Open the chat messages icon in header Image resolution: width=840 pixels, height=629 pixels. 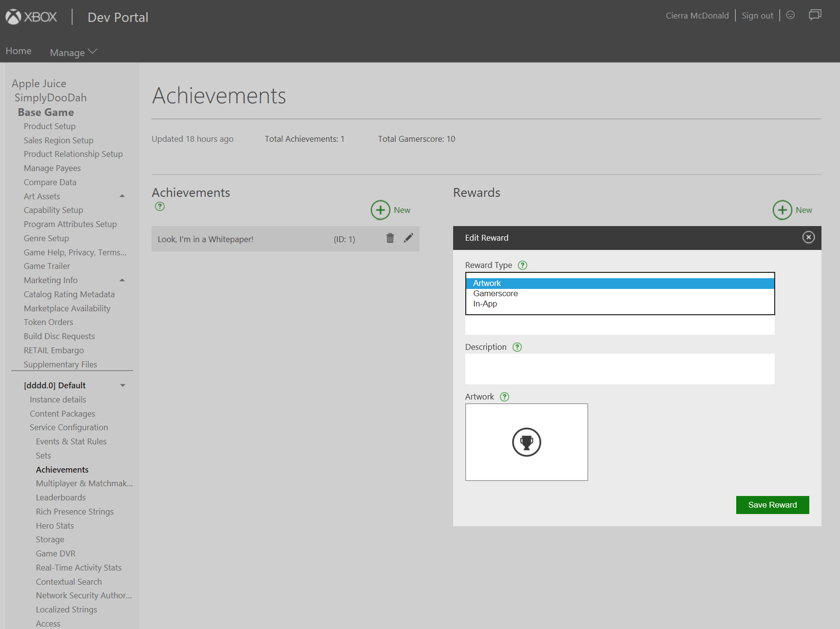pyautogui.click(x=815, y=15)
